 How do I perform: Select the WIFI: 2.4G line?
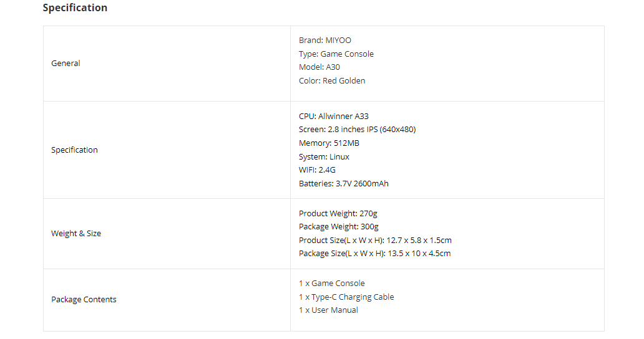317,169
